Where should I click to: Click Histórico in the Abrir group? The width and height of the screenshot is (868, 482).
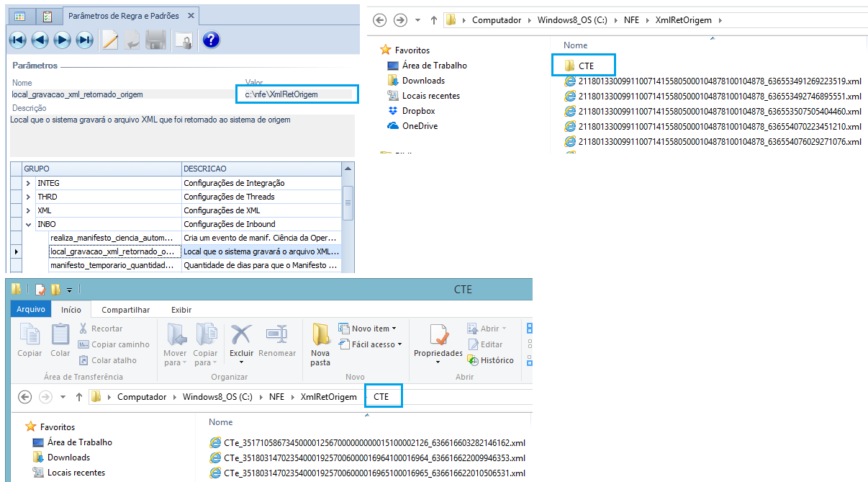pyautogui.click(x=491, y=360)
